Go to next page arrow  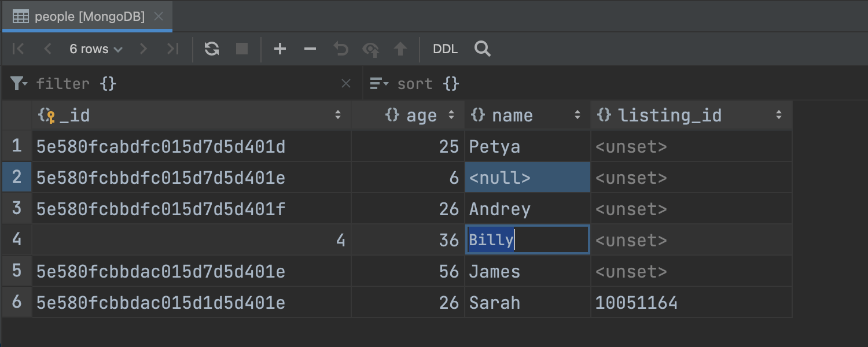tap(144, 49)
